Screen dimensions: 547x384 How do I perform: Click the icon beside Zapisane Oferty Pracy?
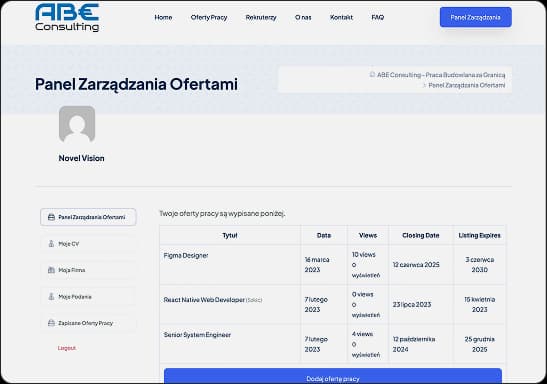(51, 323)
